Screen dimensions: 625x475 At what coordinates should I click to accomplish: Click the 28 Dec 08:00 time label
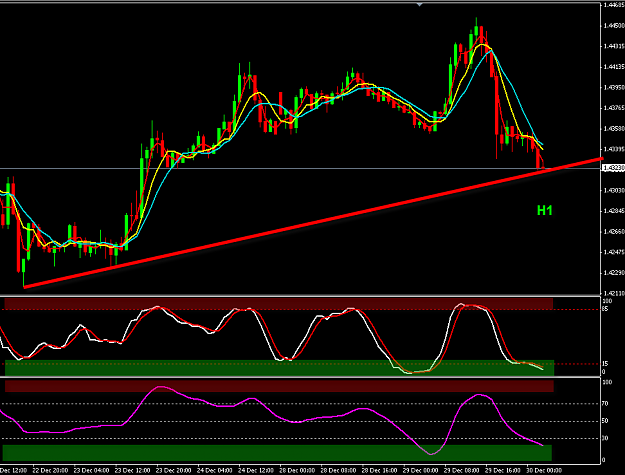coord(338,471)
